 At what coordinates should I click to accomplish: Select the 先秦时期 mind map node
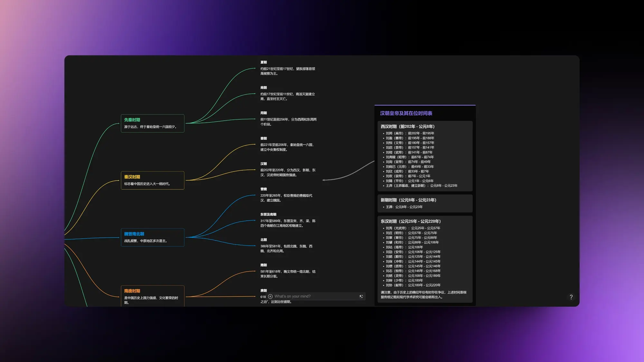pyautogui.click(x=152, y=123)
